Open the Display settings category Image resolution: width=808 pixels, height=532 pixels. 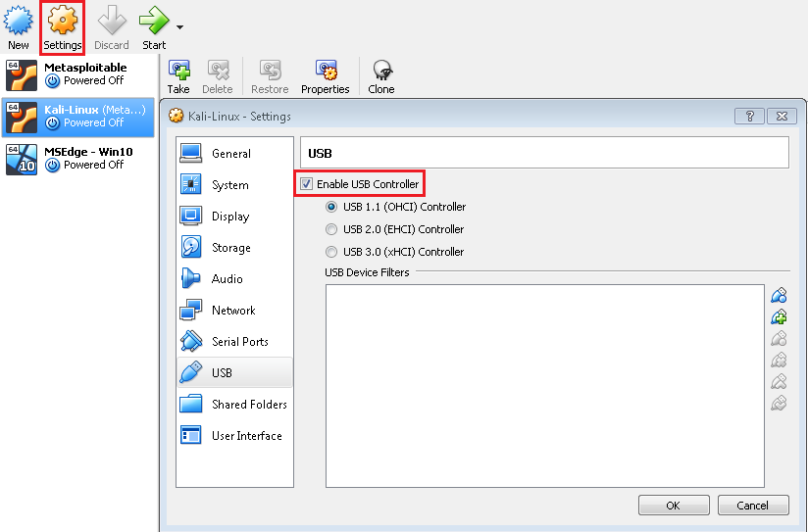tap(235, 216)
